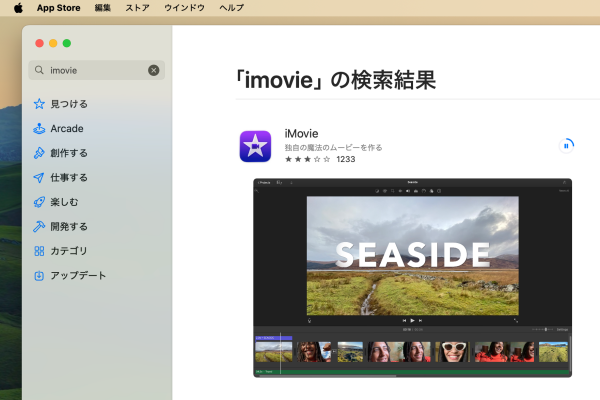Clear the search field text
The width and height of the screenshot is (600, 400).
153,70
